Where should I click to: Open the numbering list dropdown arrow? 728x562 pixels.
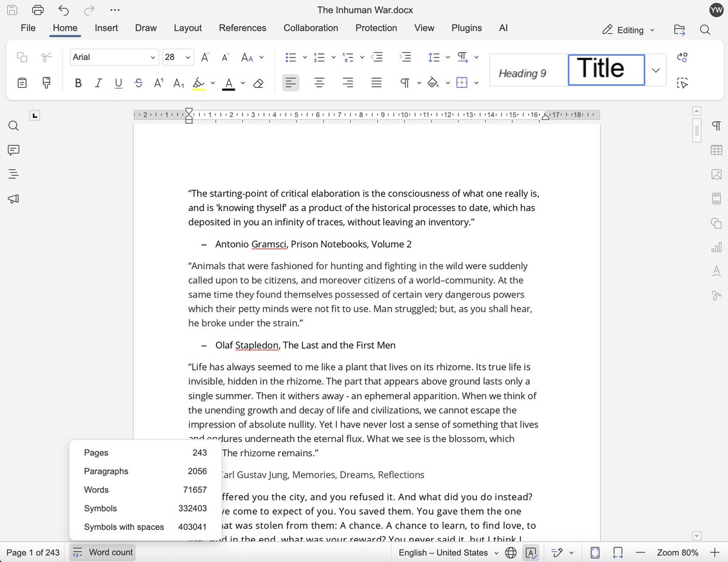click(333, 58)
